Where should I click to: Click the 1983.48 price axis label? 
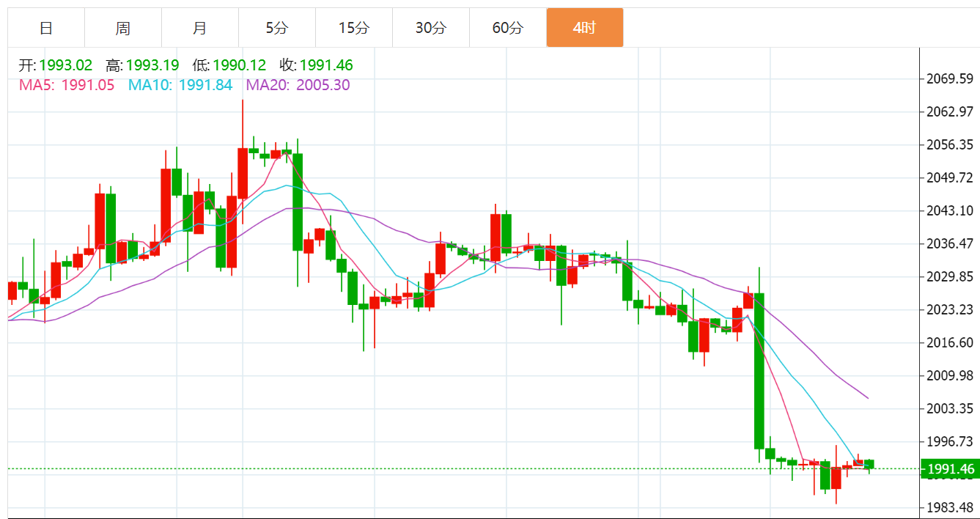(x=951, y=508)
